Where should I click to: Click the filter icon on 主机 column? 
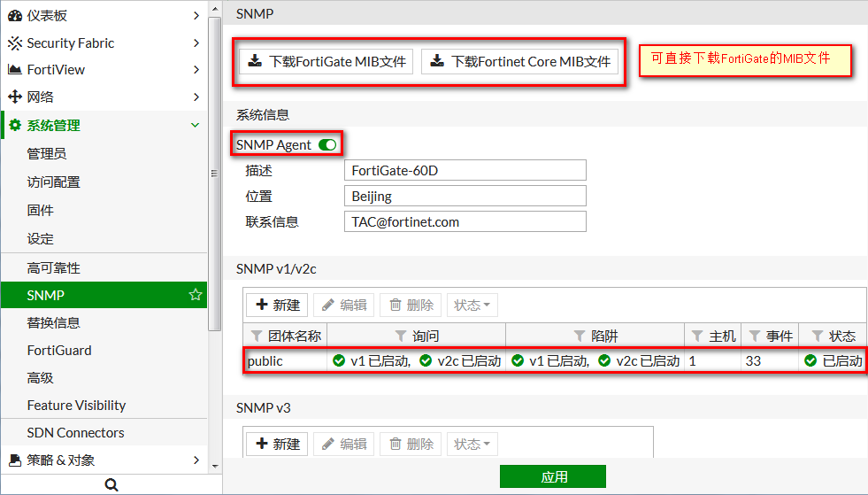[x=697, y=336]
